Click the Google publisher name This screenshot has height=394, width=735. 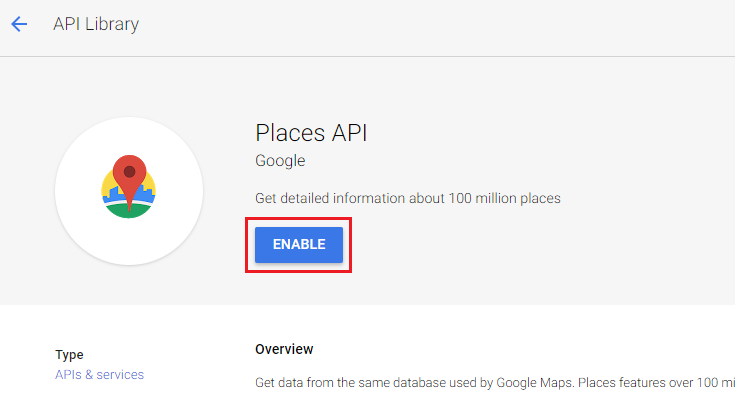(x=280, y=161)
